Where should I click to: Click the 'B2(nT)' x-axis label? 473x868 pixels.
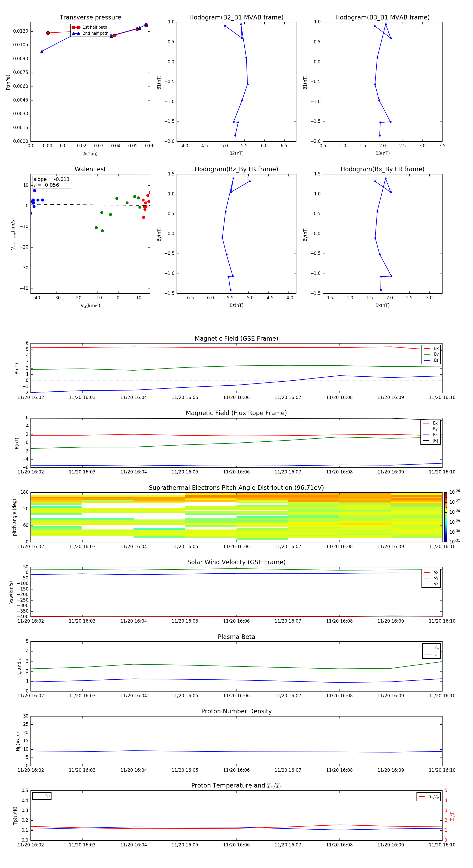click(x=236, y=153)
